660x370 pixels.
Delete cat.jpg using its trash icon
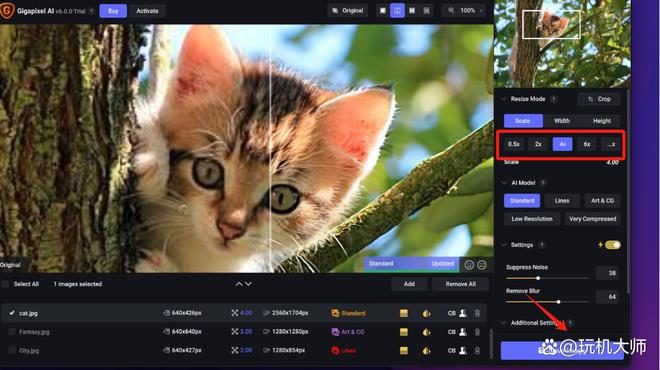pos(477,313)
